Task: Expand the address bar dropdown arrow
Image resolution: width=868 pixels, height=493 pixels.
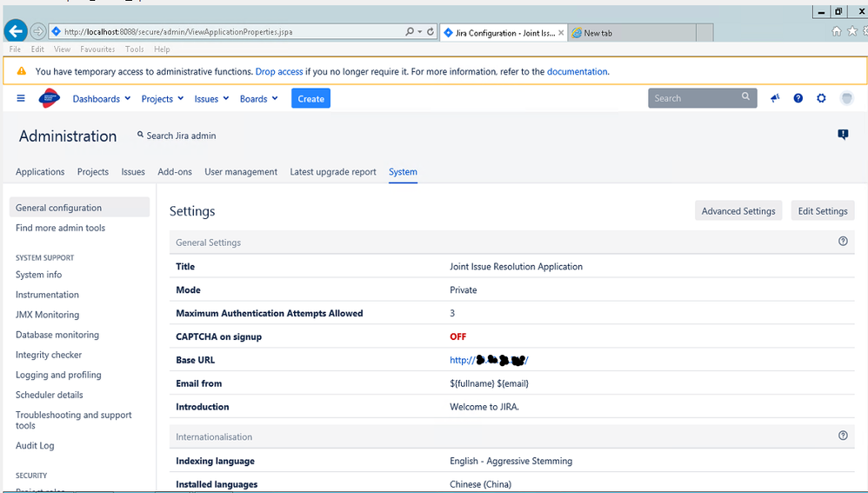Action: pyautogui.click(x=419, y=31)
